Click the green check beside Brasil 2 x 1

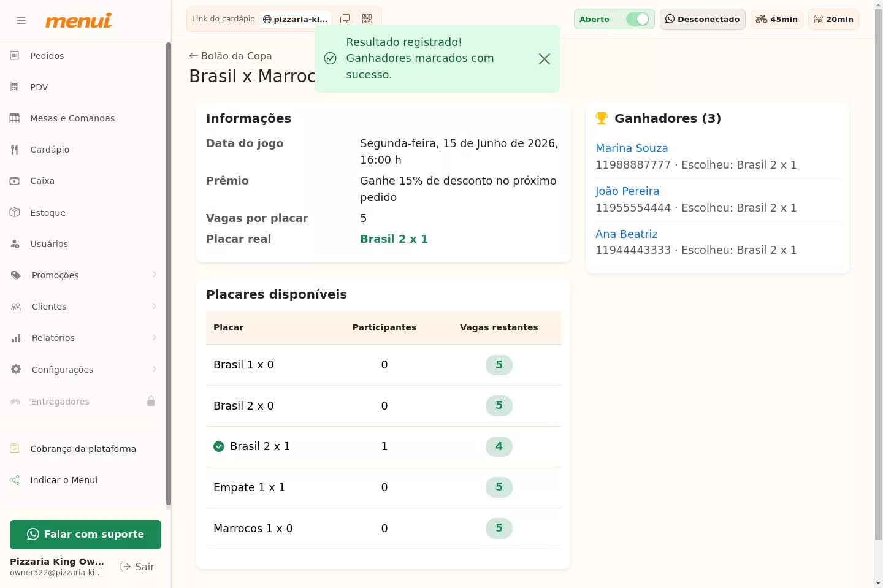point(219,446)
